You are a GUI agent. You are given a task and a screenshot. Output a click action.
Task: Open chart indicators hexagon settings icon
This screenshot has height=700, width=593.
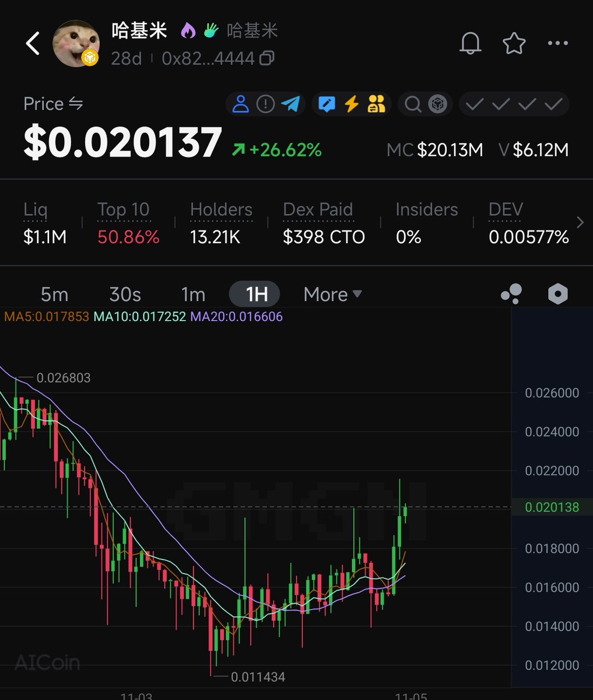[558, 294]
